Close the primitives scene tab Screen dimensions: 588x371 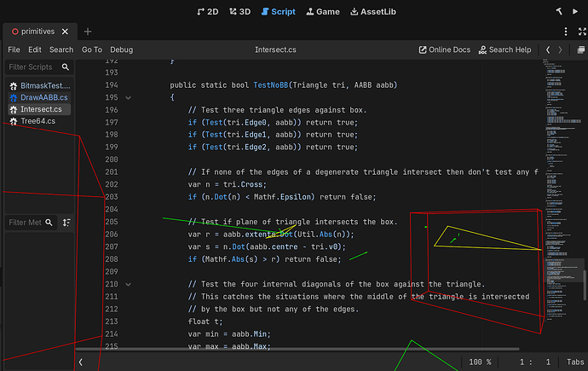click(66, 32)
